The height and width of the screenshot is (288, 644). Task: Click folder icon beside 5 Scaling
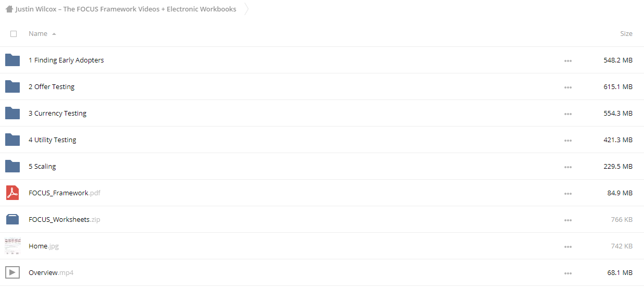pos(12,166)
